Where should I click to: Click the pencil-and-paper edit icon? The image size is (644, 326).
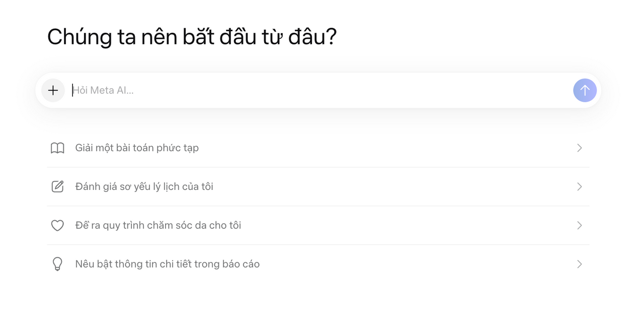pos(57,187)
